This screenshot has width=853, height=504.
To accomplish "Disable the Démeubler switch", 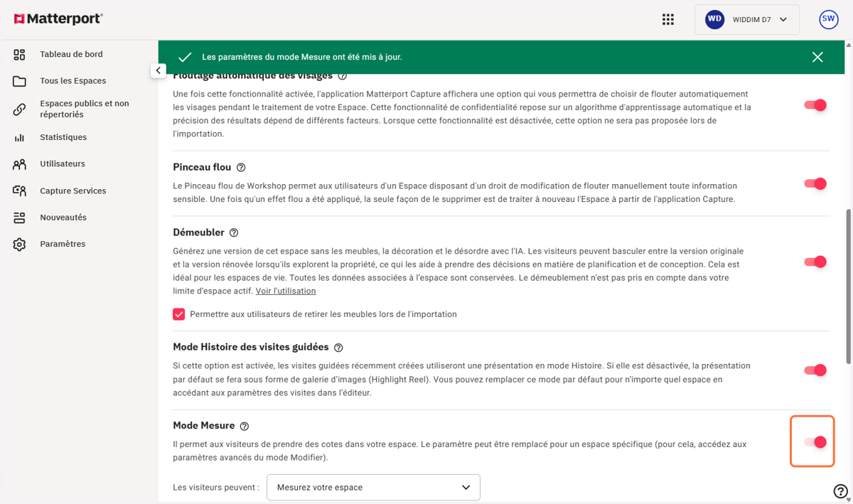I will (815, 262).
